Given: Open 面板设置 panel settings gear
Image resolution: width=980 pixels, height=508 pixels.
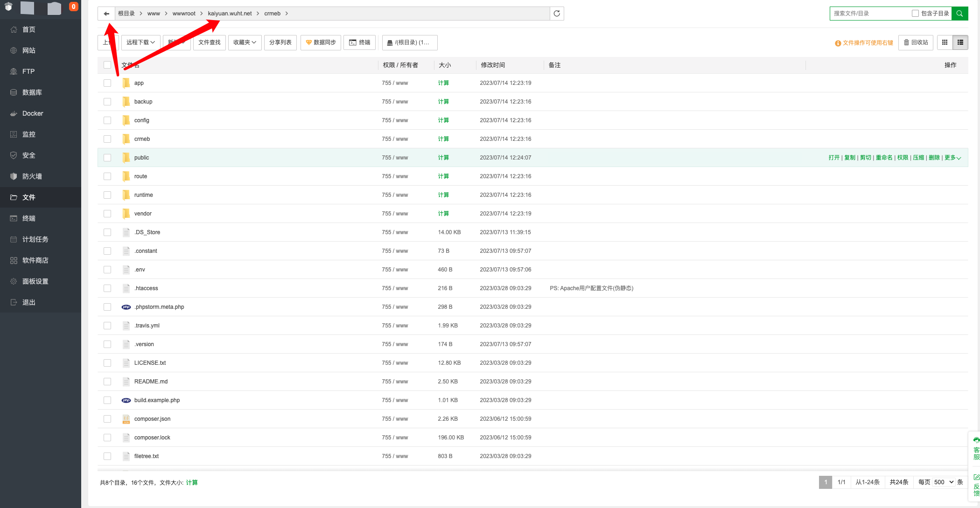Looking at the screenshot, I should 14,281.
